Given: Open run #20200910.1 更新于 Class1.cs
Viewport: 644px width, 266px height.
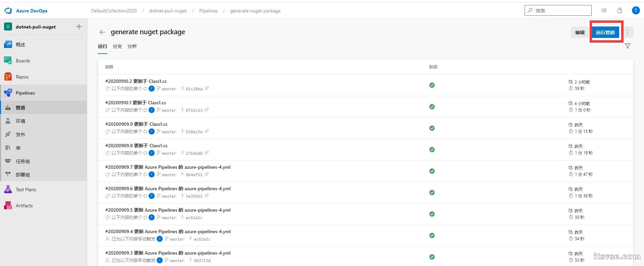Looking at the screenshot, I should [136, 103].
